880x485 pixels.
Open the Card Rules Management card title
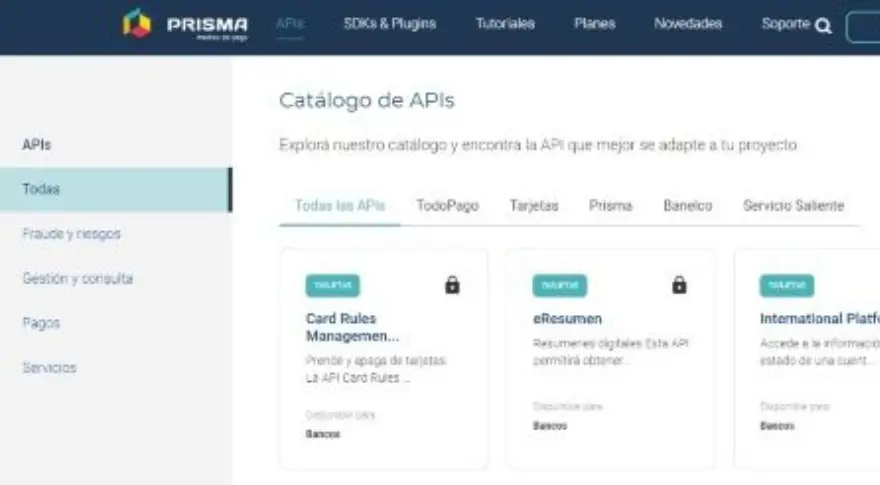[352, 327]
